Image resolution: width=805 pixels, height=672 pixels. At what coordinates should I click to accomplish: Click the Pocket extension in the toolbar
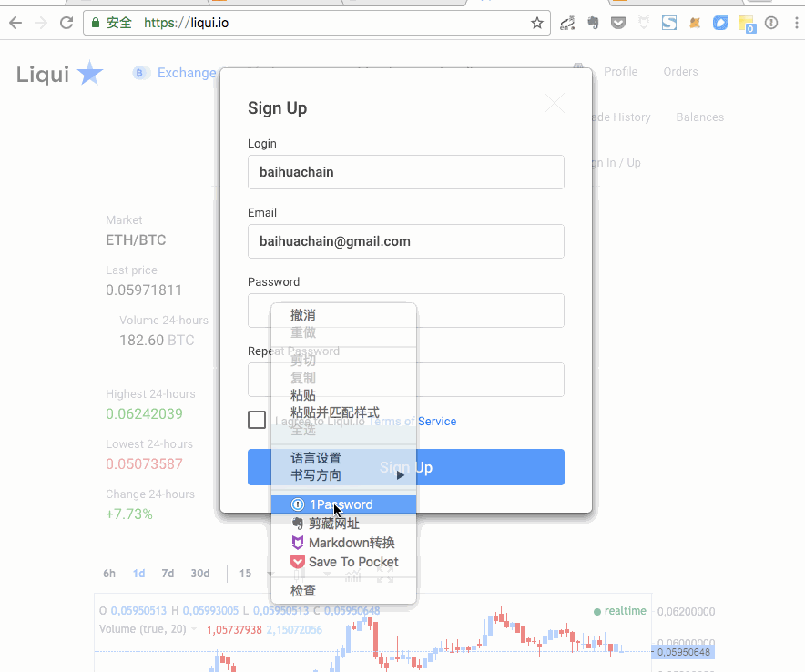[618, 23]
